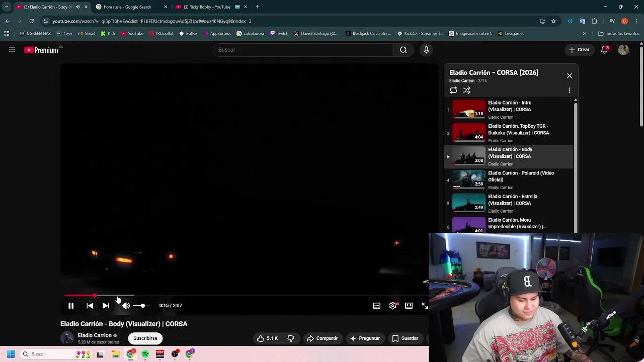Subscribe with Suscribirse button

145,338
